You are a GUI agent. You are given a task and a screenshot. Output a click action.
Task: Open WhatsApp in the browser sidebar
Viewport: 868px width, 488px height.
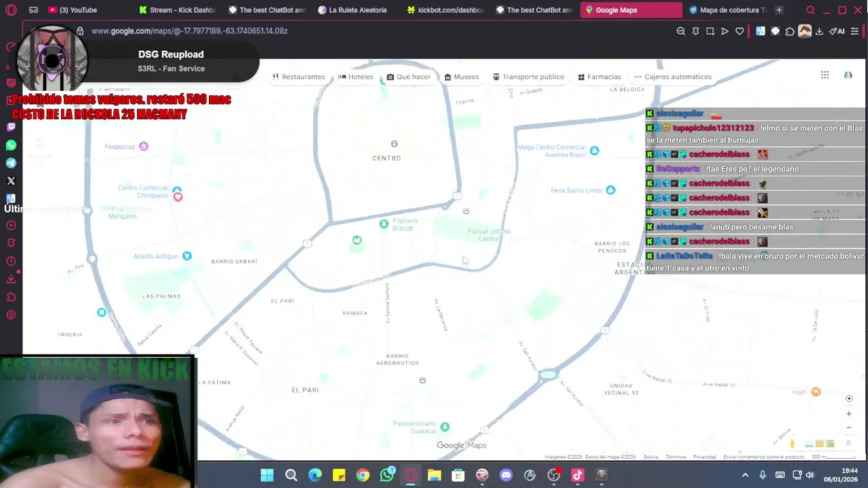tap(11, 145)
